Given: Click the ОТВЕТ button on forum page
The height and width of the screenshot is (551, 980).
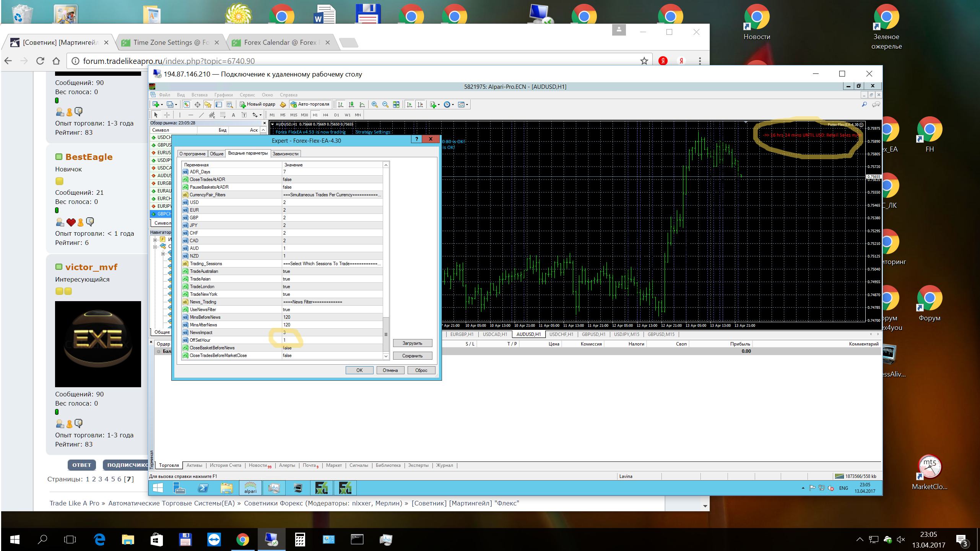Looking at the screenshot, I should coord(82,465).
